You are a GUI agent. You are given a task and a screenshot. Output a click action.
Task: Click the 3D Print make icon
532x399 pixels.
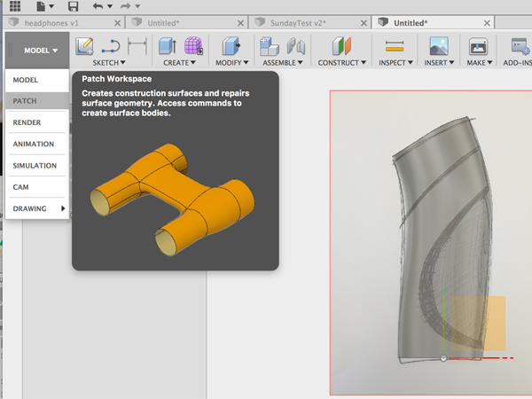(479, 46)
